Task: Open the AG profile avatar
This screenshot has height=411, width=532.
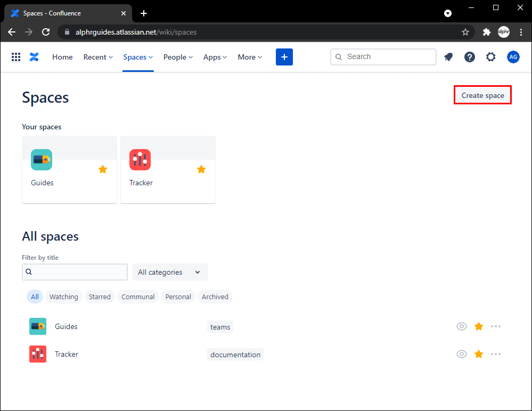Action: click(x=513, y=57)
